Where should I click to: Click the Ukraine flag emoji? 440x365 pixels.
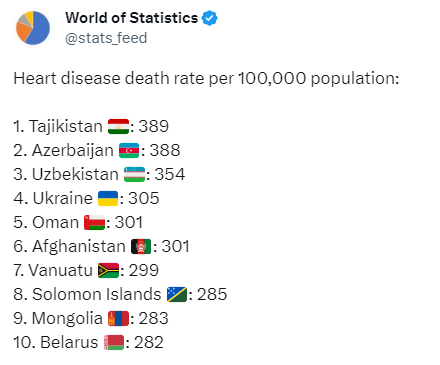(x=108, y=198)
